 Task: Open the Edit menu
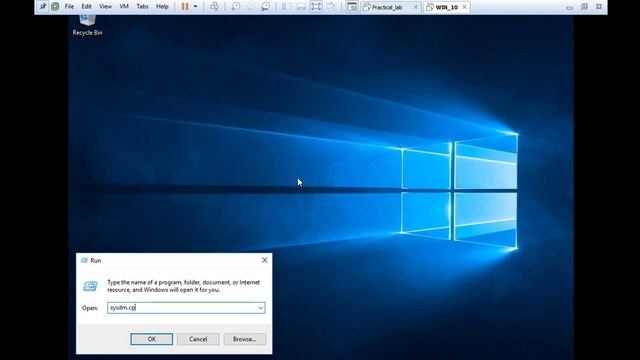coord(87,7)
